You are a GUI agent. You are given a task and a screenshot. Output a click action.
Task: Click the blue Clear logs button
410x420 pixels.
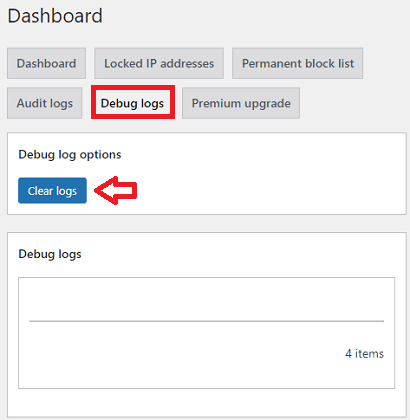(52, 191)
